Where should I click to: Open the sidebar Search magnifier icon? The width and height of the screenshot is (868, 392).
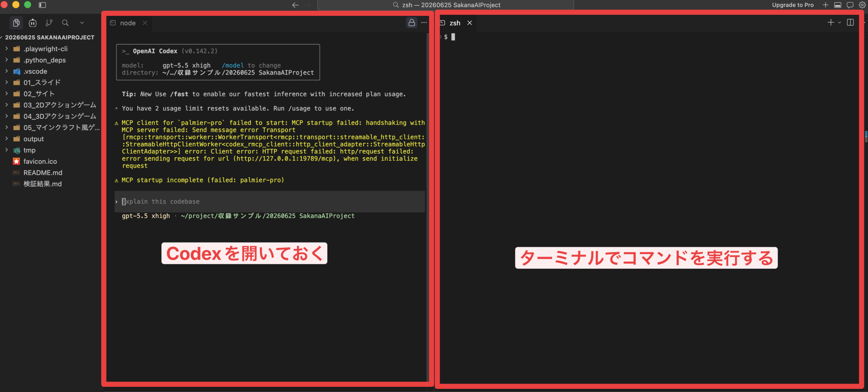pyautogui.click(x=65, y=23)
